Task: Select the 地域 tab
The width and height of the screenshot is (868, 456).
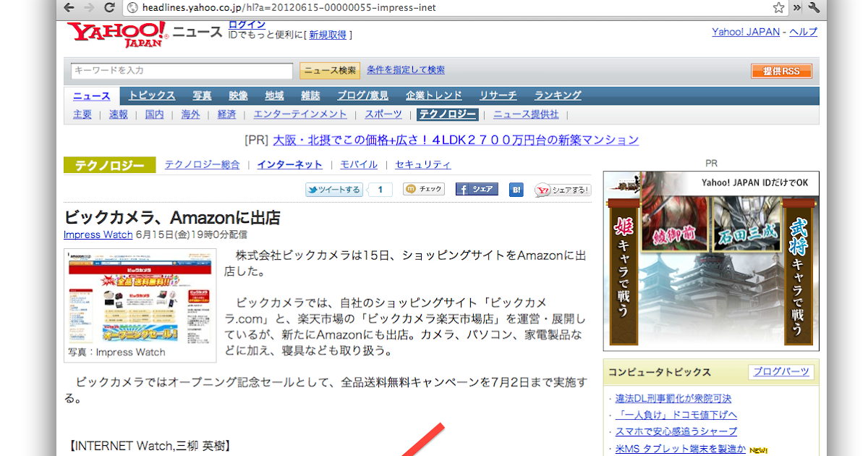Action: coord(275,96)
